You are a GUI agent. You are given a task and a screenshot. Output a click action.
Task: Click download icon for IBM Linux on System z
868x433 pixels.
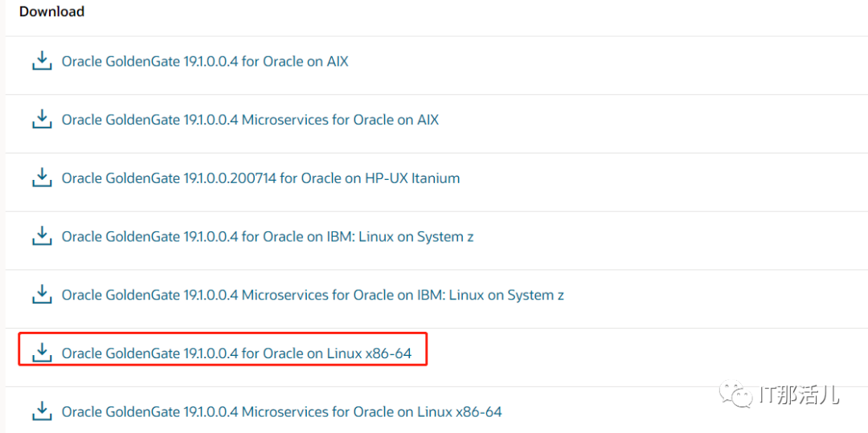[x=41, y=236]
